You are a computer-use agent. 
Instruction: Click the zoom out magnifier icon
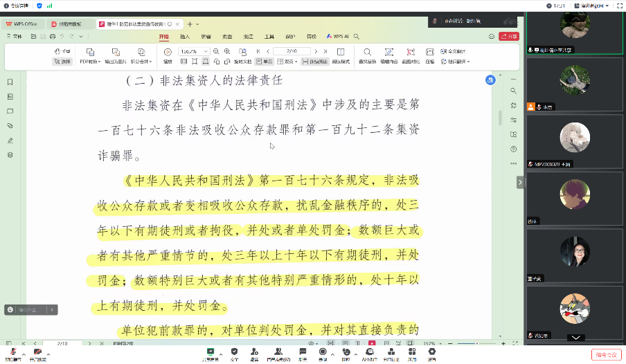tap(217, 51)
